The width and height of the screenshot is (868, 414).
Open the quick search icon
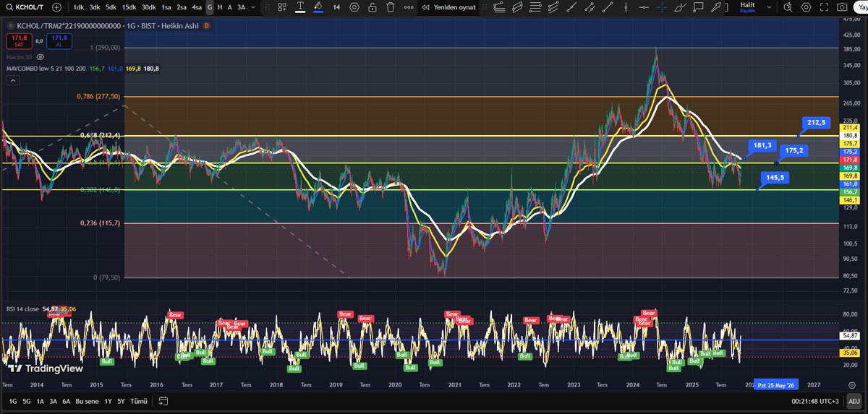coord(788,7)
